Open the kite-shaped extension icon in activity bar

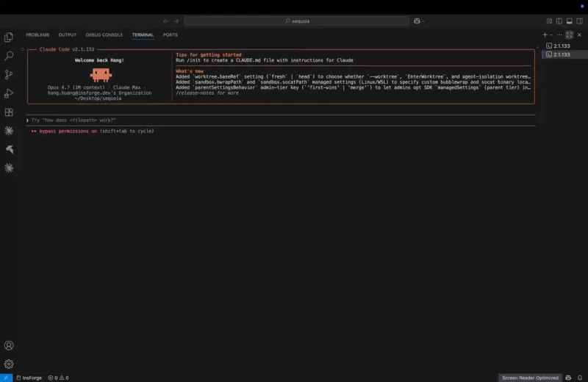10,150
